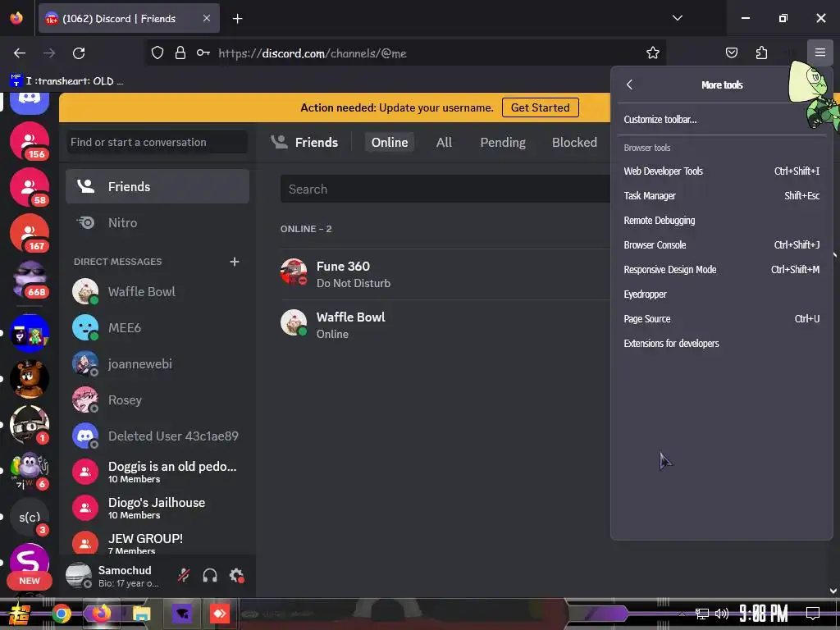Select Friends in the sidebar
The image size is (840, 630).
[157, 186]
